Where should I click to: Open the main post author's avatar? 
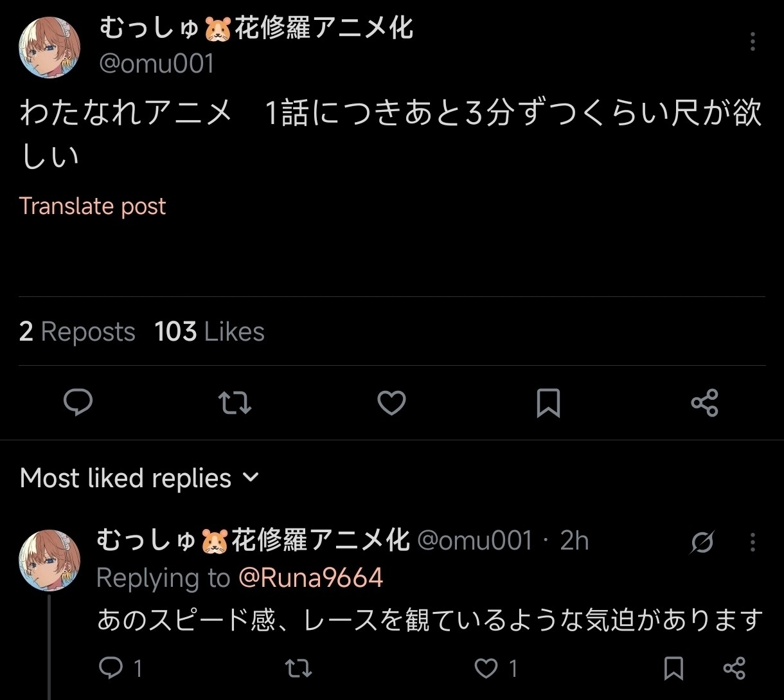click(50, 47)
